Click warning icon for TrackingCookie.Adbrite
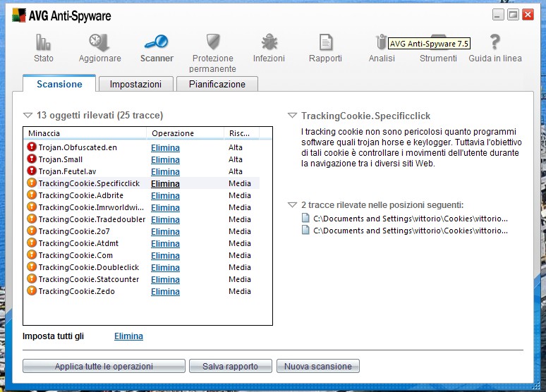 tap(32, 195)
